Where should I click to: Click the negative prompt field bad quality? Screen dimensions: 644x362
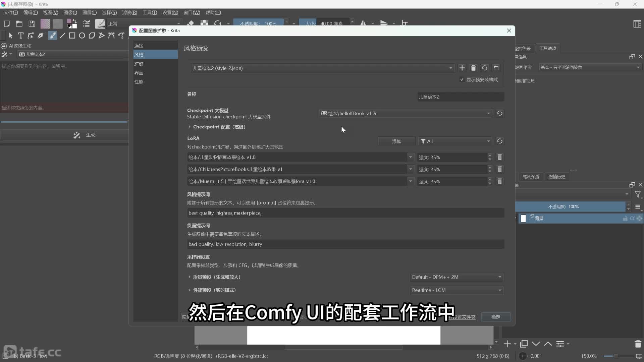point(345,244)
